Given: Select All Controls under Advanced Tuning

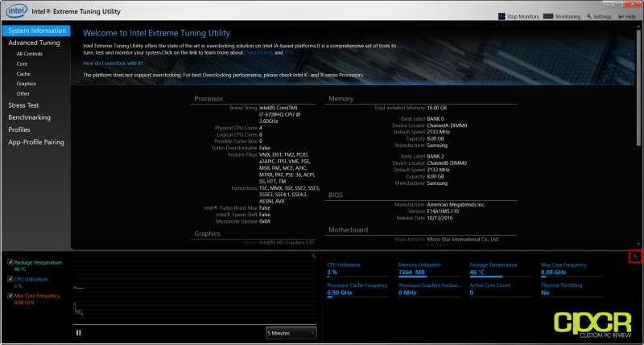Looking at the screenshot, I should pos(30,54).
